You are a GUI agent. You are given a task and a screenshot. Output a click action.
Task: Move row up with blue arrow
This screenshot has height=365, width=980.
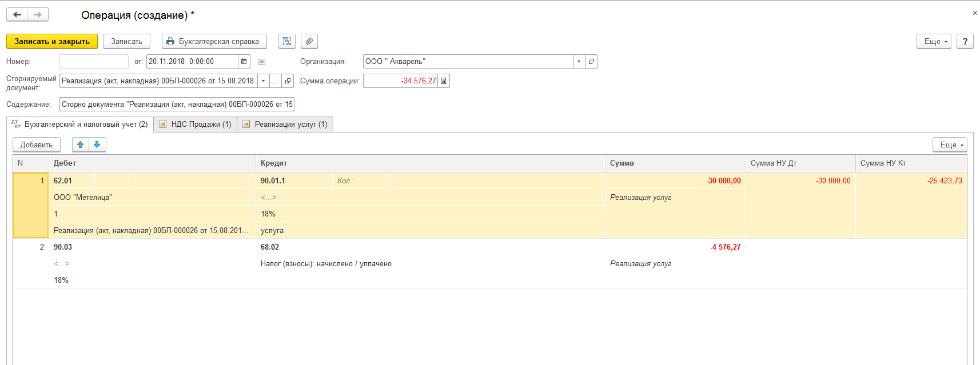81,145
